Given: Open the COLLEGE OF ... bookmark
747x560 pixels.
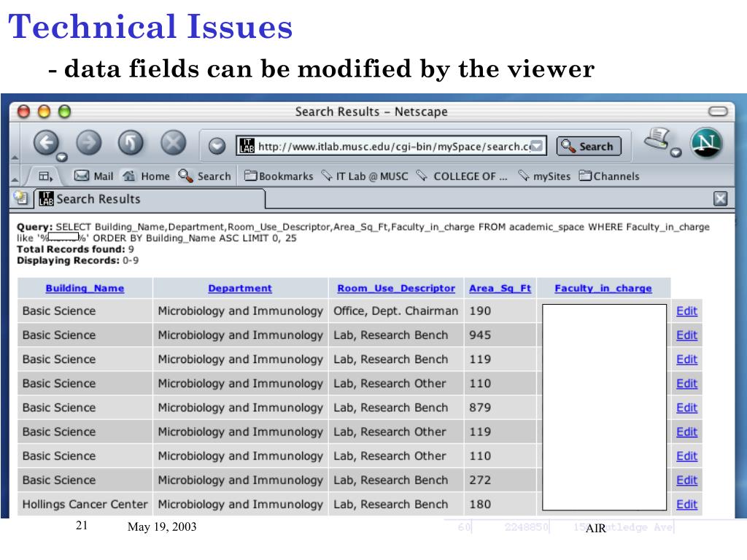Looking at the screenshot, I should 462,176.
